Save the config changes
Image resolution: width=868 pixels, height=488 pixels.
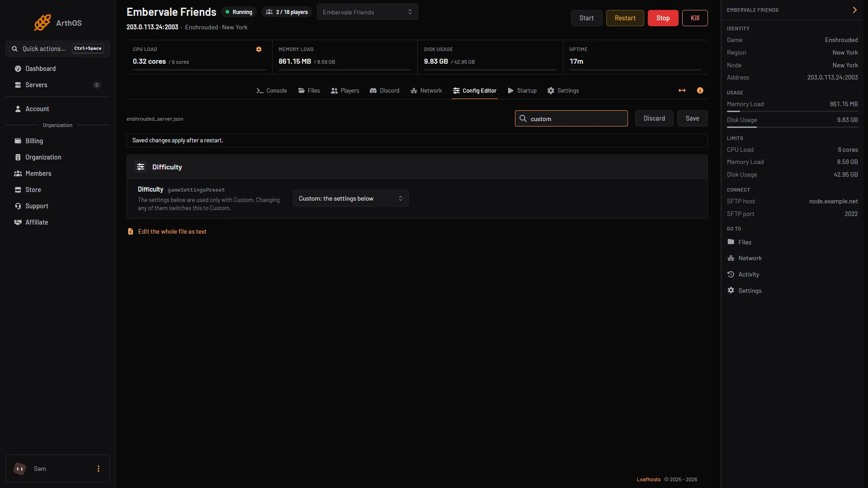click(692, 118)
